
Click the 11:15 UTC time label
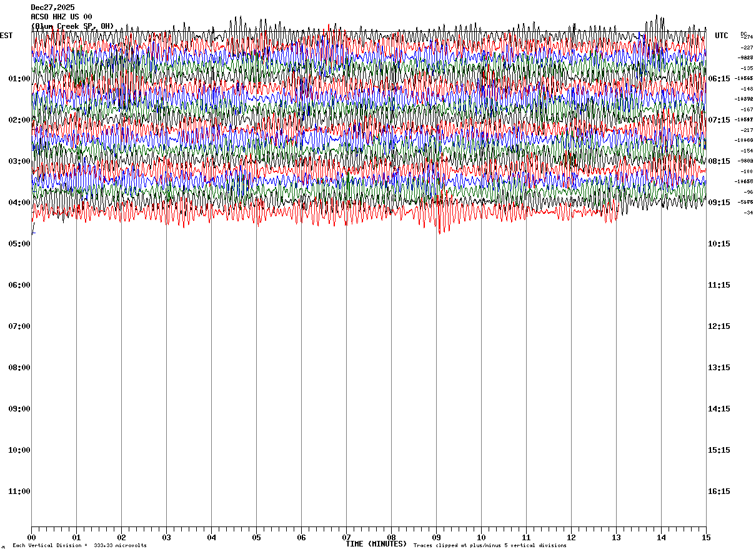coord(719,285)
